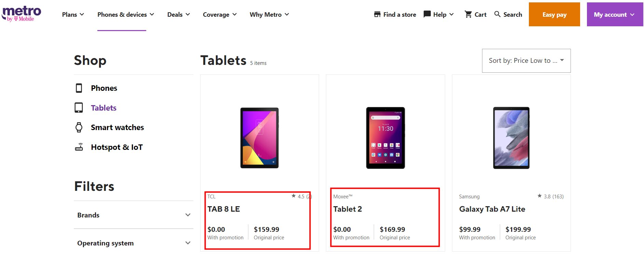
Task: Expand the Brands filter section
Action: tap(188, 215)
